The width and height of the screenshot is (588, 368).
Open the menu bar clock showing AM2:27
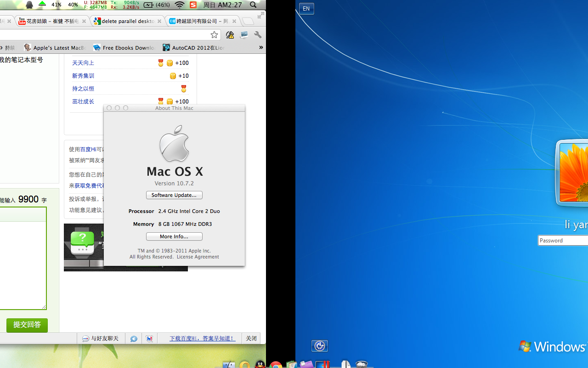coord(222,5)
